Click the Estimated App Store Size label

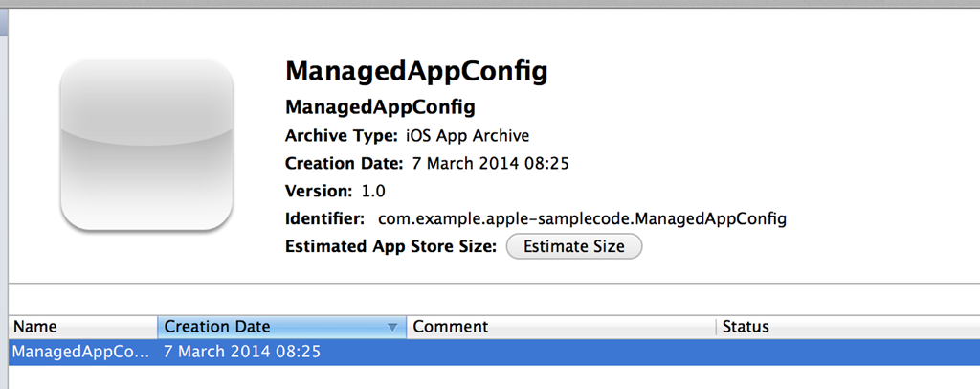[x=390, y=246]
